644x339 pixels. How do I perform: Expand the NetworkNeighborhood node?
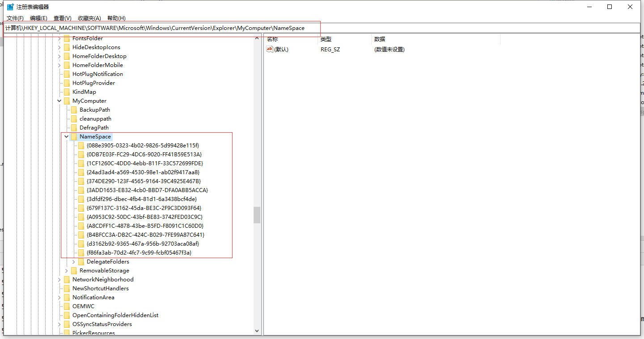coord(59,279)
